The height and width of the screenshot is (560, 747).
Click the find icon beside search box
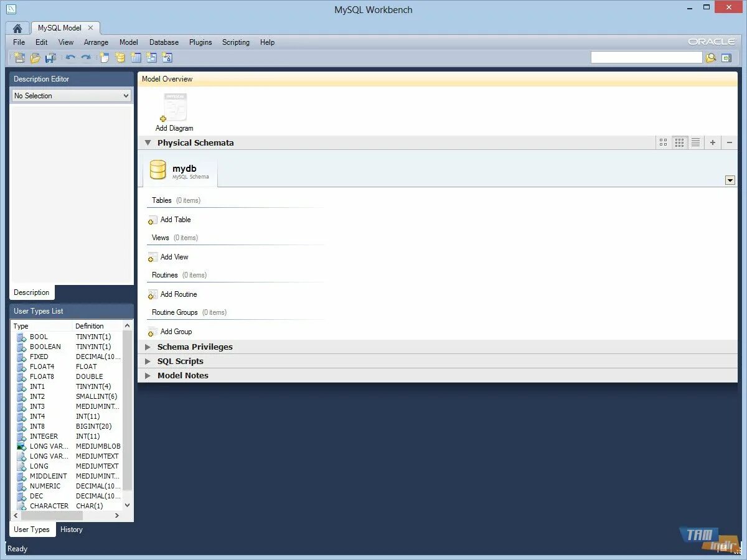click(x=710, y=58)
